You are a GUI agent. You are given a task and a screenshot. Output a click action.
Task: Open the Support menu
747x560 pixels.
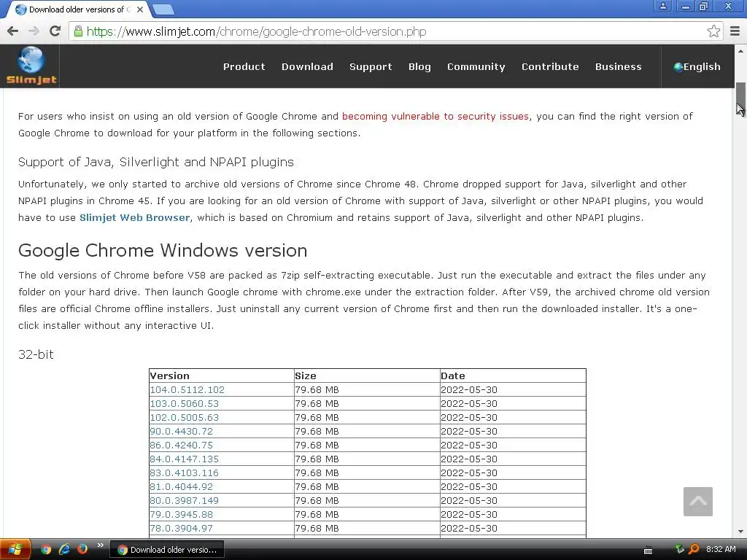tap(371, 66)
